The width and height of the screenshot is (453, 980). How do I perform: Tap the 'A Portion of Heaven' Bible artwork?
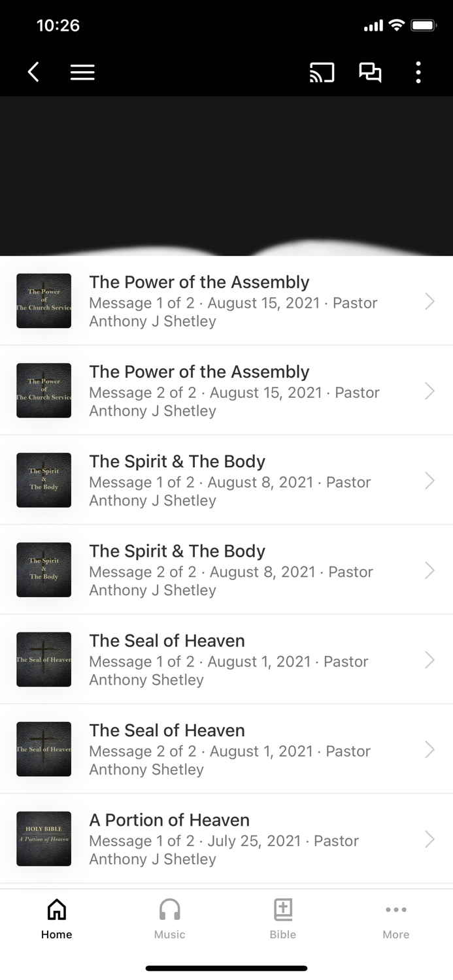coord(43,839)
